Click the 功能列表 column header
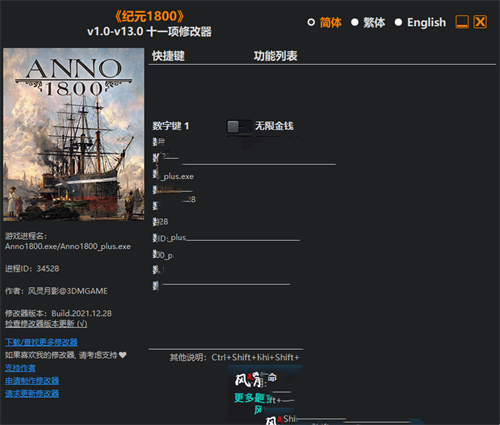Image resolution: width=500 pixels, height=425 pixels. [x=275, y=56]
